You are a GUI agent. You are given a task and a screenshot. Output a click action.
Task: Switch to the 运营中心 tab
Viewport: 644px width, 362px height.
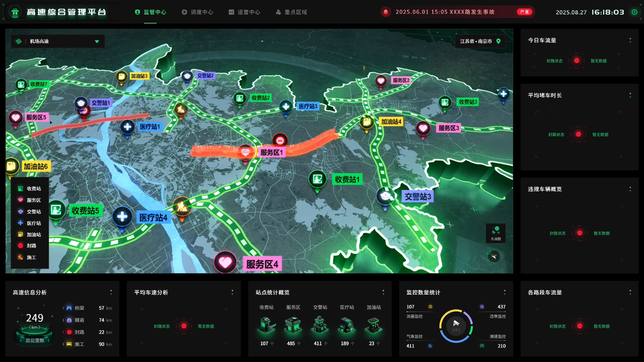tap(244, 12)
